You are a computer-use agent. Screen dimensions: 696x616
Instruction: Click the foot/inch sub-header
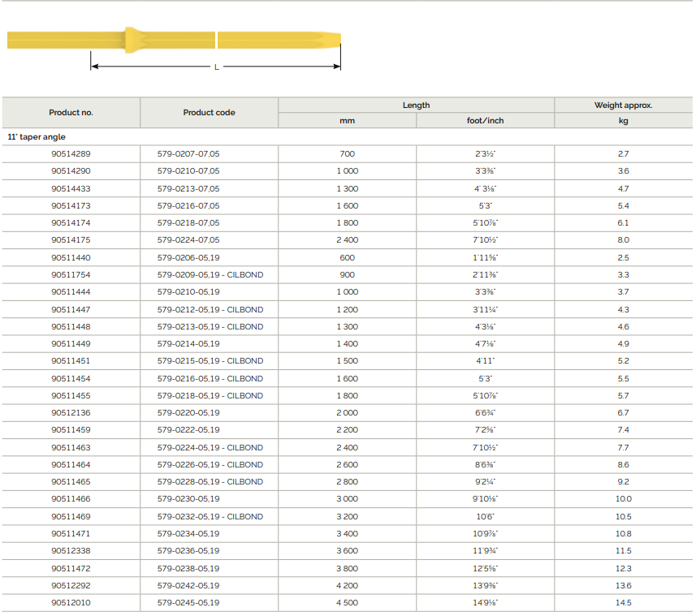(485, 121)
